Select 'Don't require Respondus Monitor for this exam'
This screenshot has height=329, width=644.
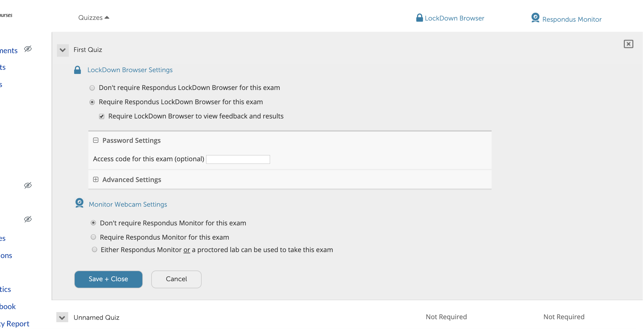click(93, 223)
